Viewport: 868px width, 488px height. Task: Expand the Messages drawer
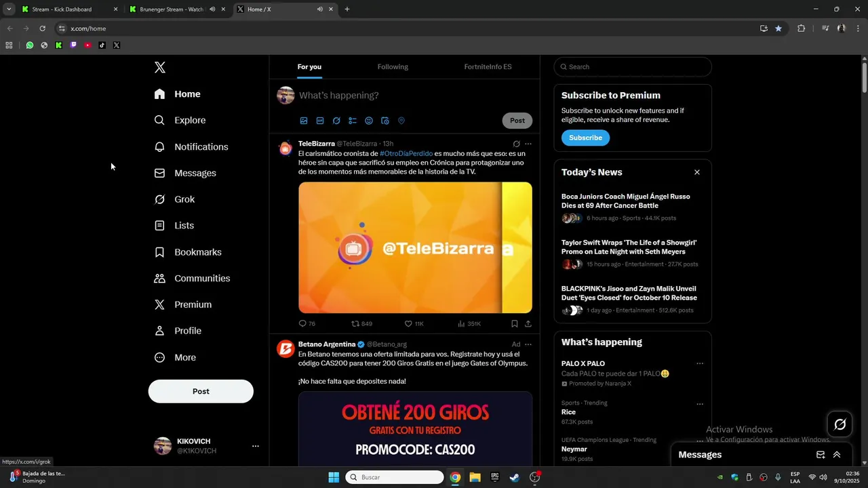837,455
